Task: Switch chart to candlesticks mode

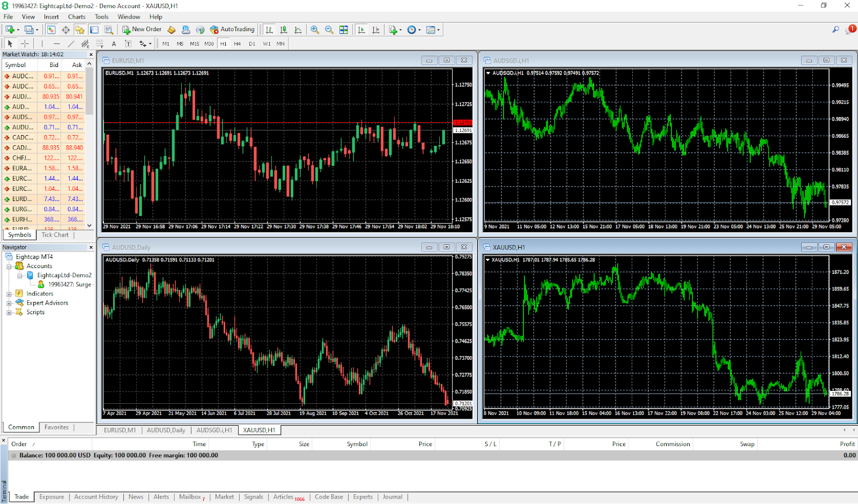Action: [284, 30]
